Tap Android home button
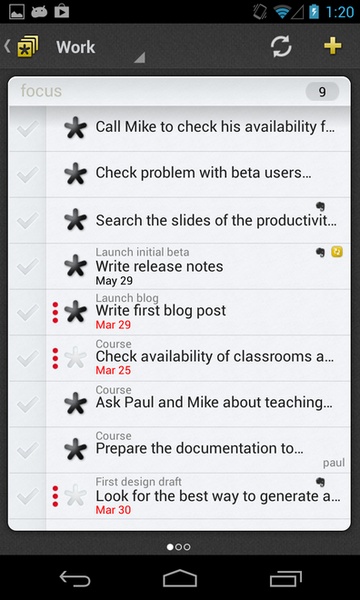The height and width of the screenshot is (600, 360). pyautogui.click(x=180, y=578)
